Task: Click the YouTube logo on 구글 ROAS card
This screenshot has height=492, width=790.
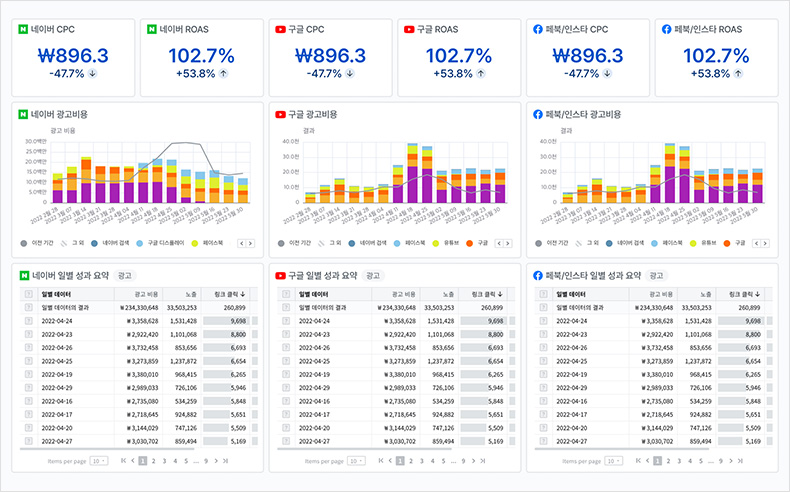Action: [409, 30]
